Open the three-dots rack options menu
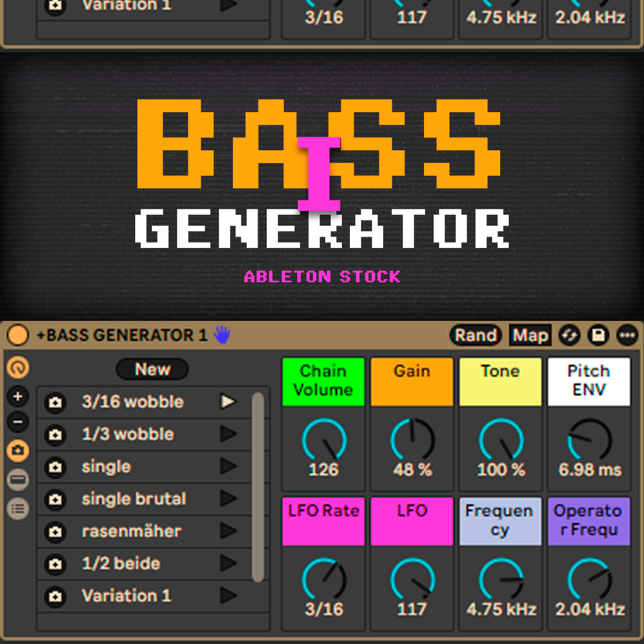The width and height of the screenshot is (644, 644). click(x=627, y=335)
